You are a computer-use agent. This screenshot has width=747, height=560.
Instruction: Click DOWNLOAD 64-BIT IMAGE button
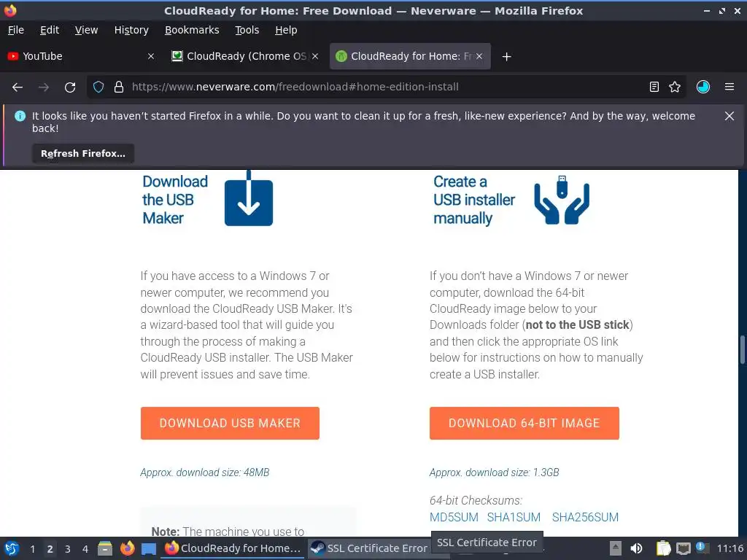(524, 423)
